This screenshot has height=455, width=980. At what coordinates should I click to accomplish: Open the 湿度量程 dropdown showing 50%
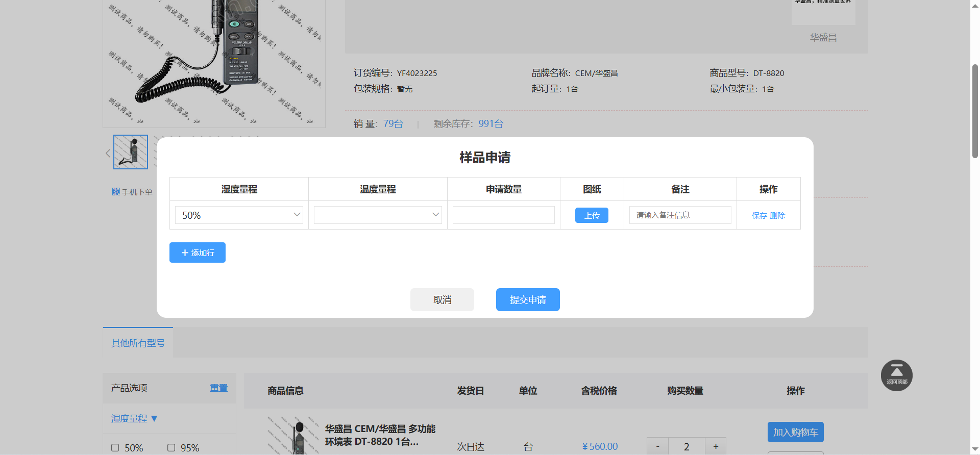pyautogui.click(x=239, y=215)
